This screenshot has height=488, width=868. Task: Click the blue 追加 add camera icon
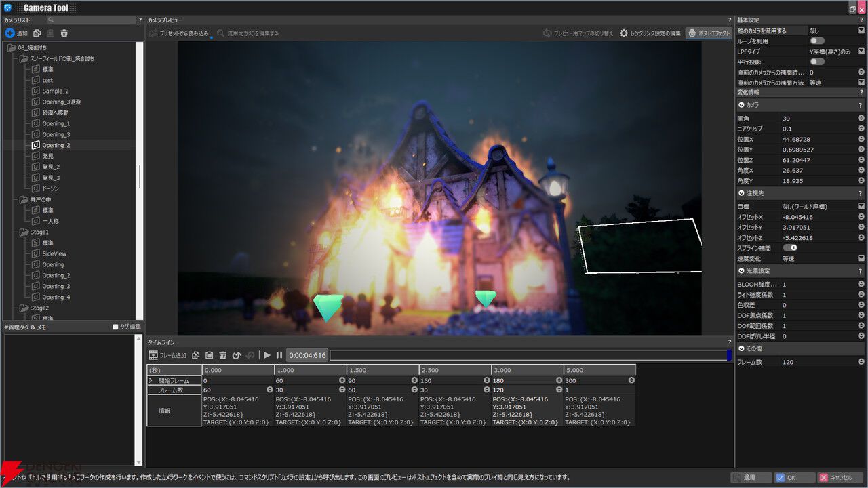tap(9, 33)
